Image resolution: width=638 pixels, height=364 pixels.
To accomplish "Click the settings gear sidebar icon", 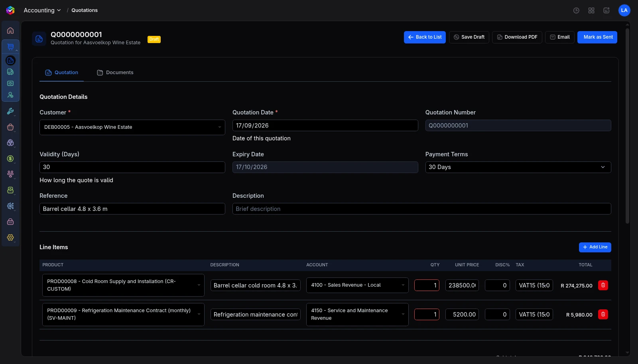I will tap(10, 238).
